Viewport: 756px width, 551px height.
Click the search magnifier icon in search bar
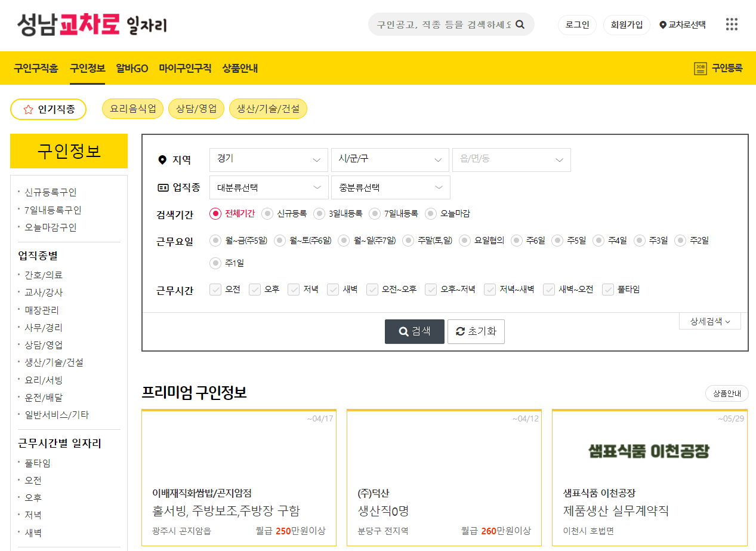[x=520, y=24]
